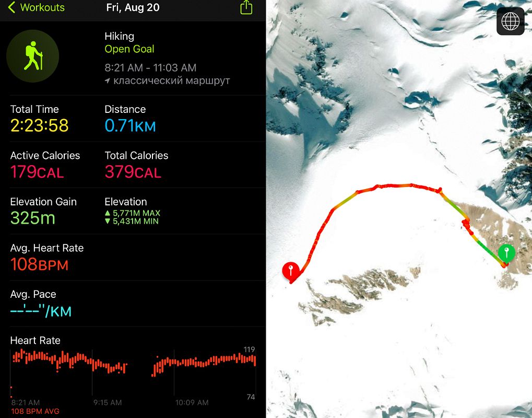The width and height of the screenshot is (532, 418).
Task: Open the классический маршрут location link
Action: pos(171,81)
